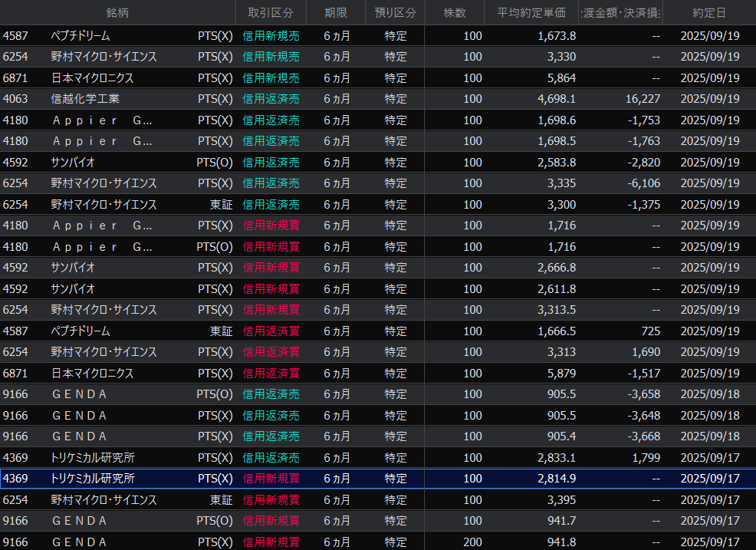Image resolution: width=756 pixels, height=550 pixels.
Task: Click the share count 200
Action: (472, 542)
